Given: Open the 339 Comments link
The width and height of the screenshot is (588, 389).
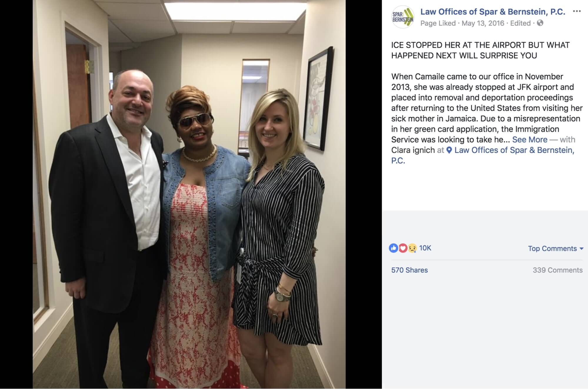Looking at the screenshot, I should coord(557,270).
